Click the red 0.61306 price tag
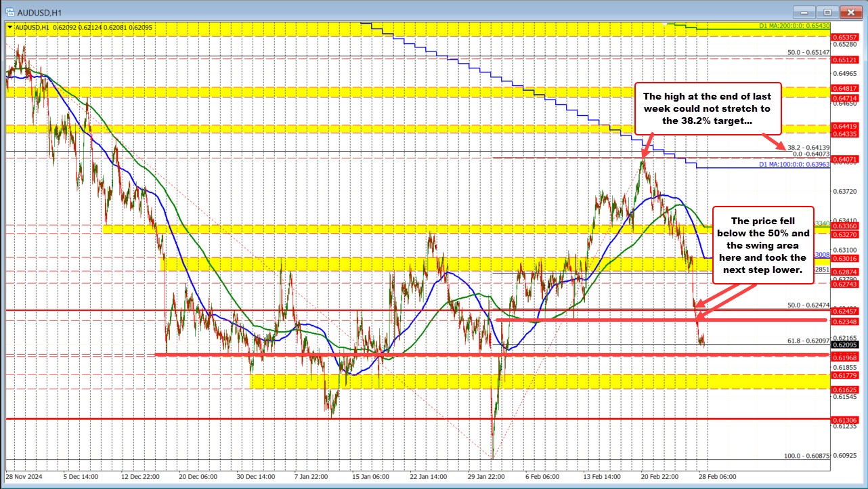The height and width of the screenshot is (489, 868). coord(846,421)
